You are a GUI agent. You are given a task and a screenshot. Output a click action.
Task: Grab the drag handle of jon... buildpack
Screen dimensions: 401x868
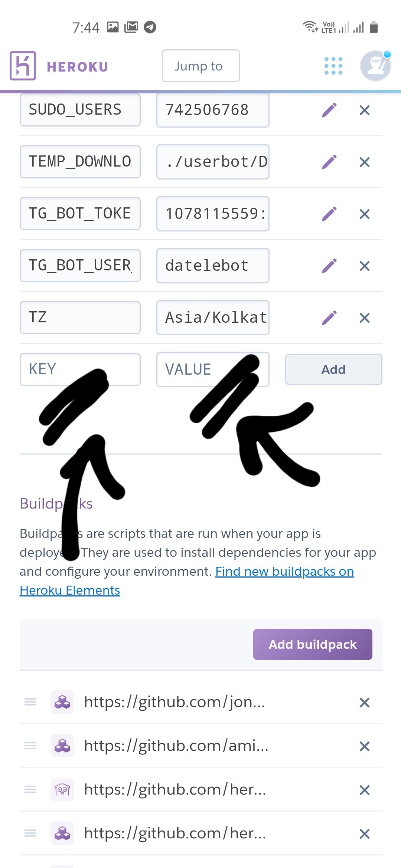tap(30, 702)
